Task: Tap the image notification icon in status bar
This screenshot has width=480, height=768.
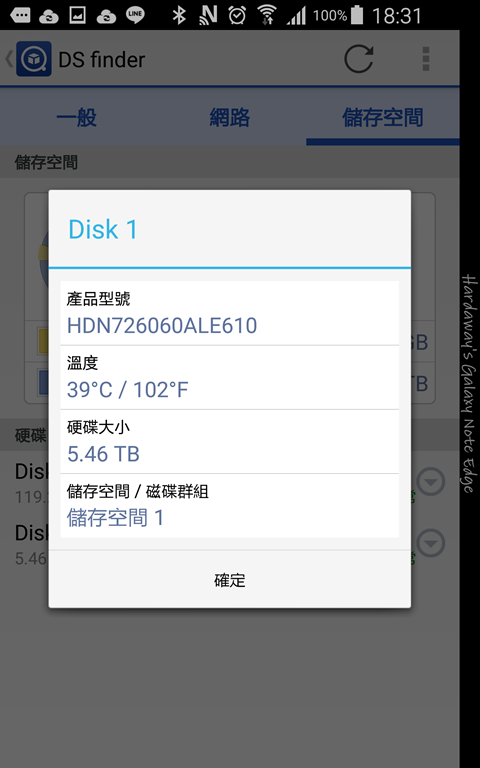Action: click(x=78, y=15)
